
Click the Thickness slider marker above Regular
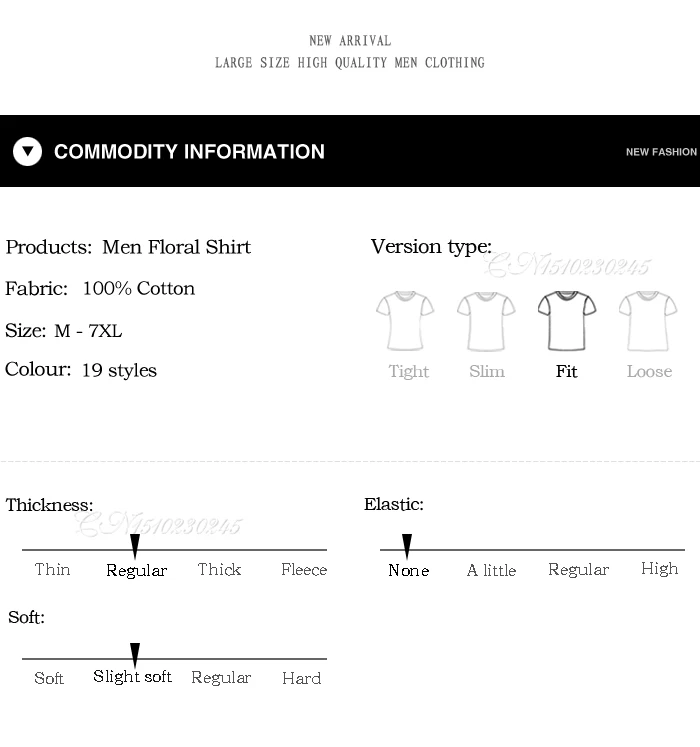click(135, 546)
